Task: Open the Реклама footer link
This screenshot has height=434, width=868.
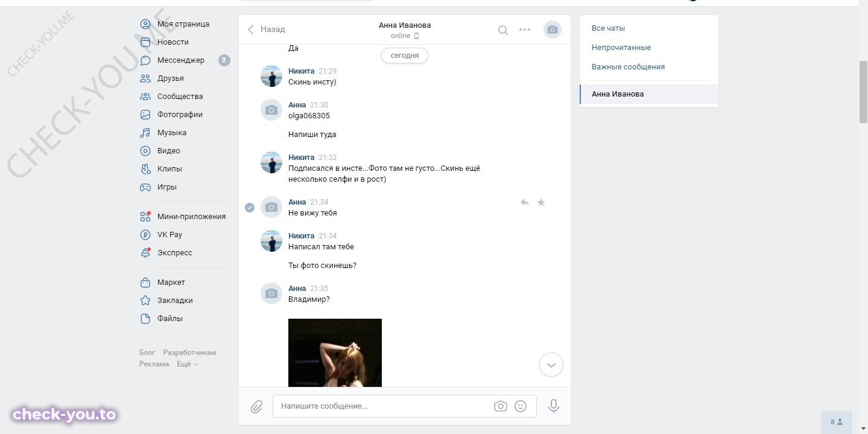Action: point(154,364)
